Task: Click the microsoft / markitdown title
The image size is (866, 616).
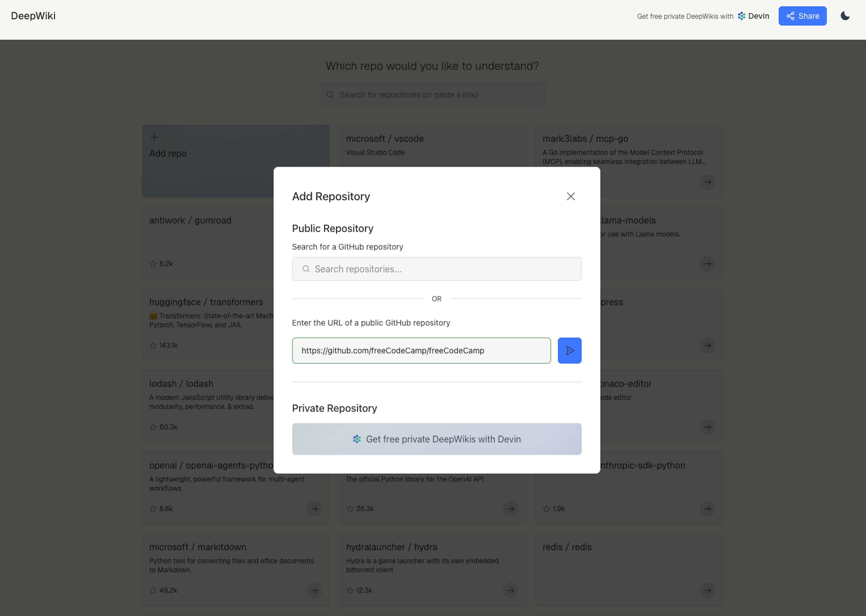Action: 198,547
